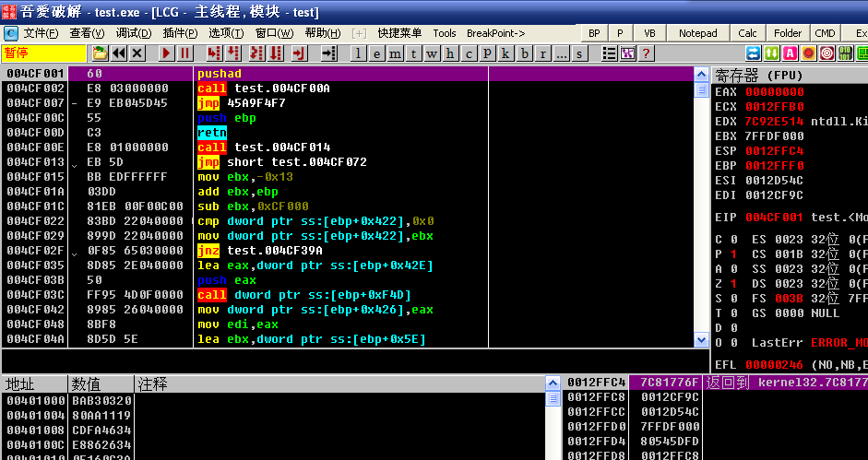Click the Step Over toolbar icon

233,53
